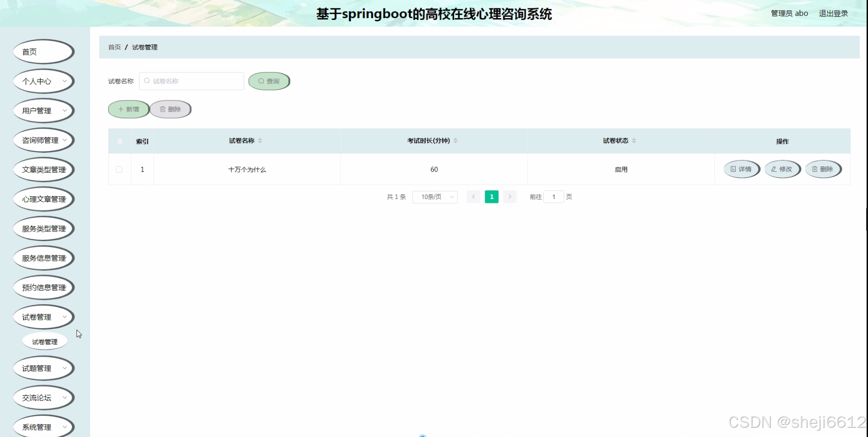The image size is (868, 437).
Task: Click 修改 for 十万个为什么 row
Action: point(782,169)
